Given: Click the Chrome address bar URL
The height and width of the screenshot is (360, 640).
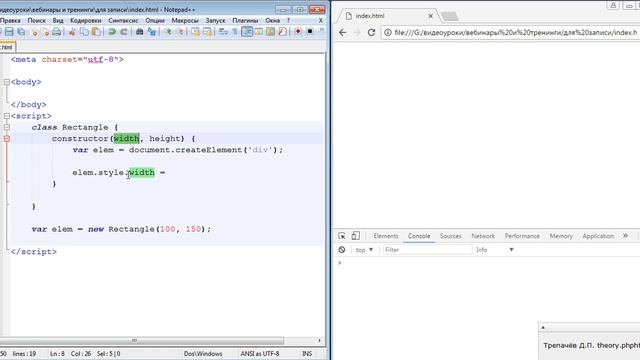Looking at the screenshot, I should [516, 32].
